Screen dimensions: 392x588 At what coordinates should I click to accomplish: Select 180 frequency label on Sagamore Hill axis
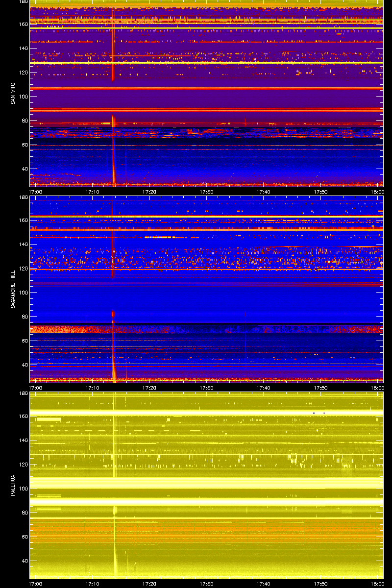coord(23,197)
